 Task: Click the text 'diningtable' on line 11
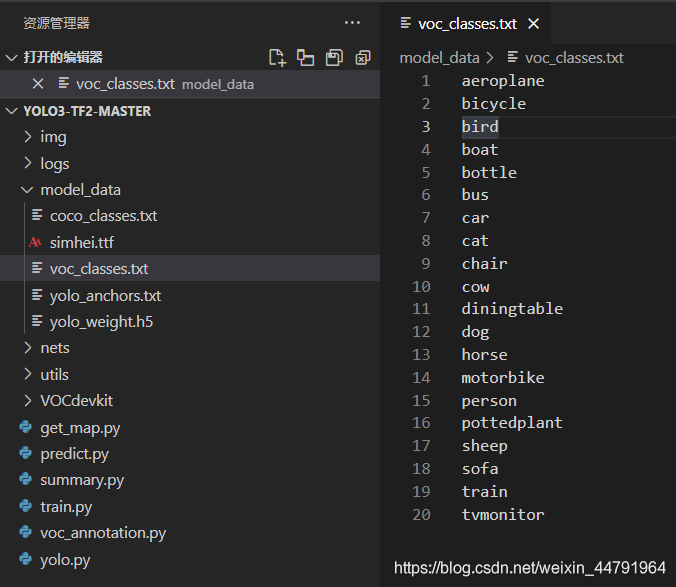click(512, 309)
